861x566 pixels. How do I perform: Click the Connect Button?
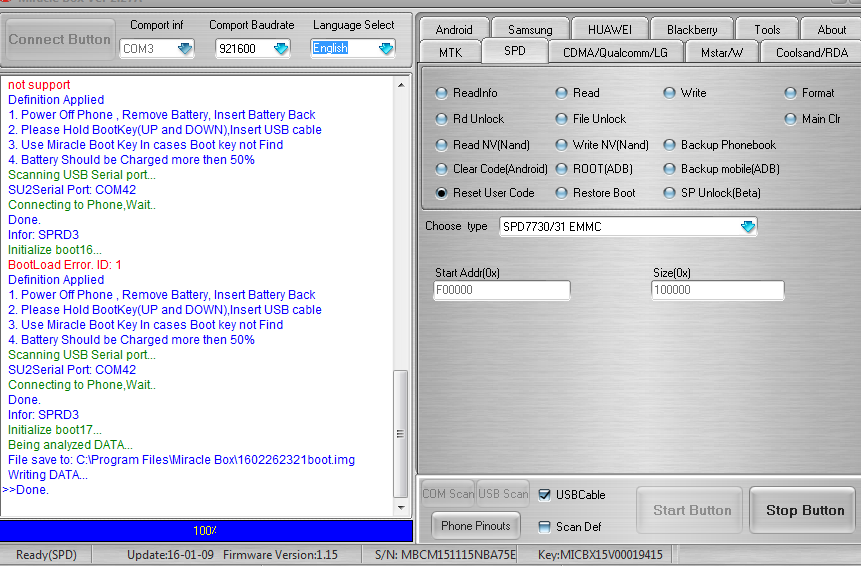(x=60, y=40)
